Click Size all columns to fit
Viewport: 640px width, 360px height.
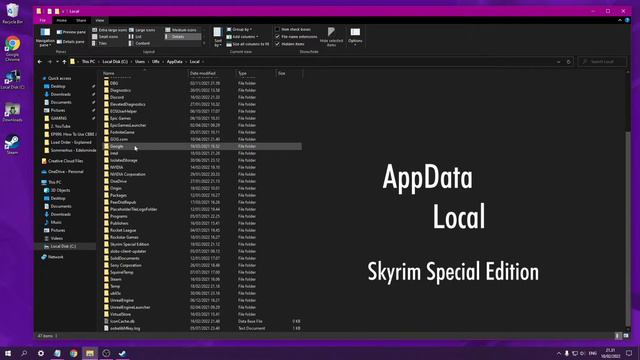[248, 44]
